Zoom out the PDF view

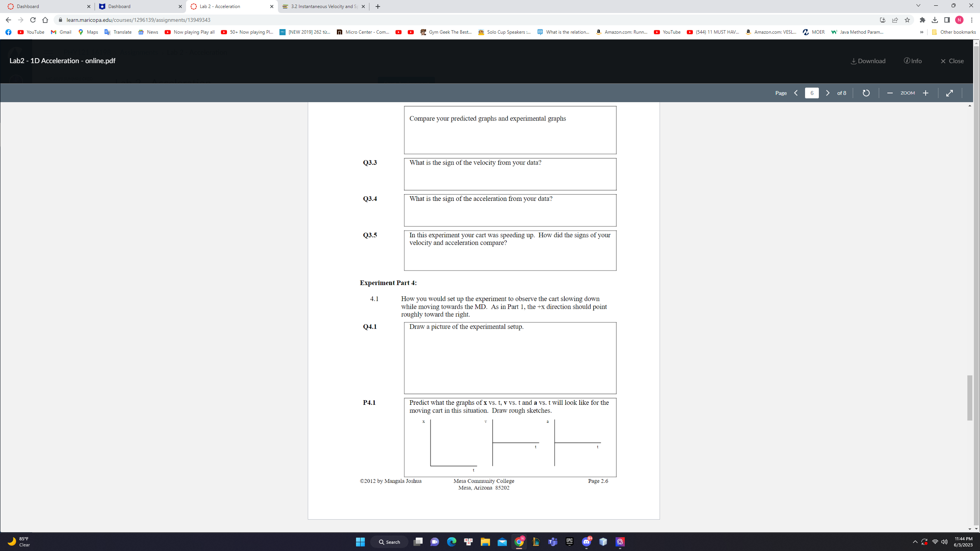pos(890,93)
